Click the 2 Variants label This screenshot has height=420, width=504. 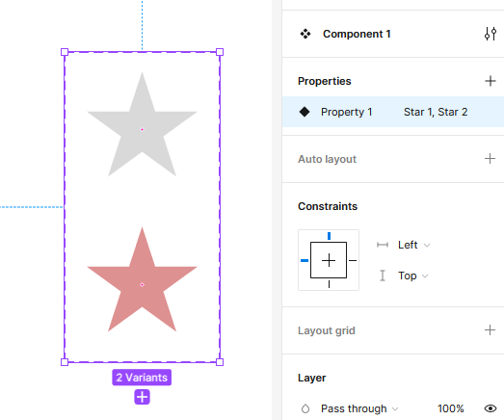[x=142, y=378]
